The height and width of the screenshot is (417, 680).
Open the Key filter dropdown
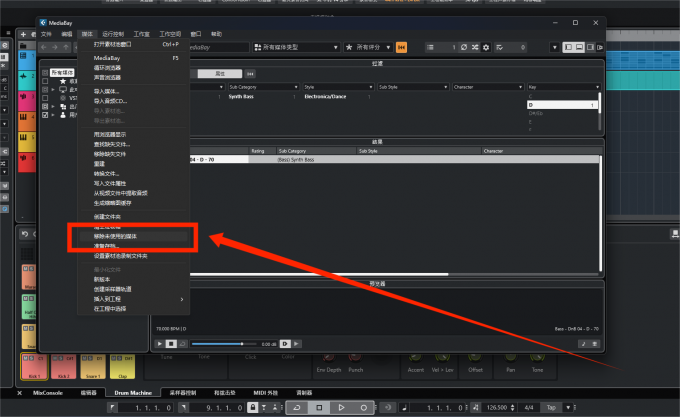click(563, 87)
